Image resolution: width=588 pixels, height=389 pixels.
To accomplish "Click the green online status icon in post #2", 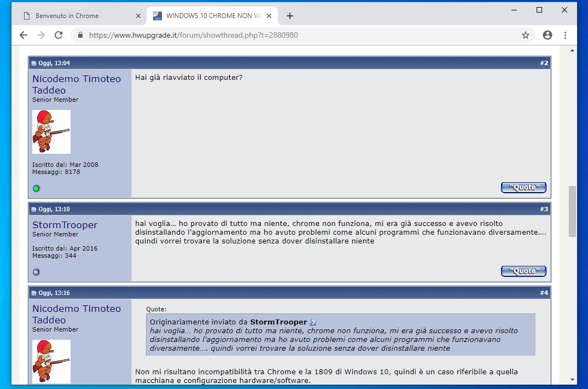I will [37, 188].
